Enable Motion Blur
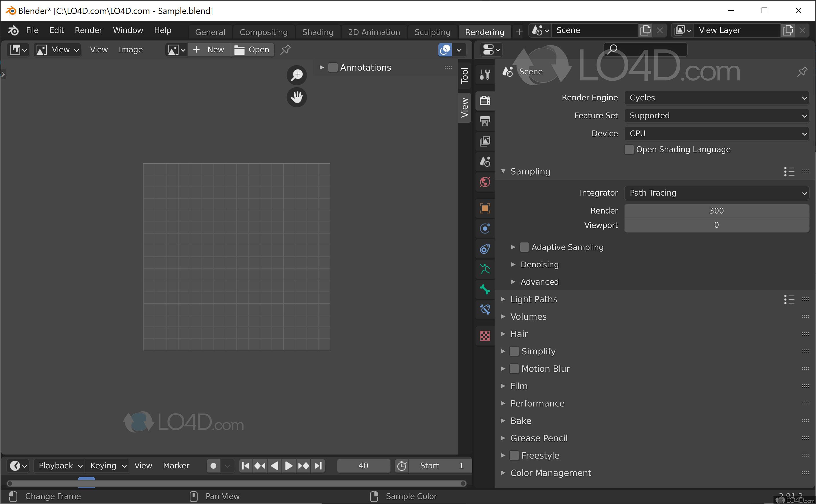 [515, 368]
